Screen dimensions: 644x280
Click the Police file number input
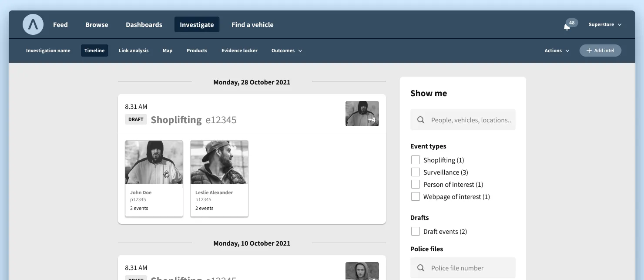[463, 268]
